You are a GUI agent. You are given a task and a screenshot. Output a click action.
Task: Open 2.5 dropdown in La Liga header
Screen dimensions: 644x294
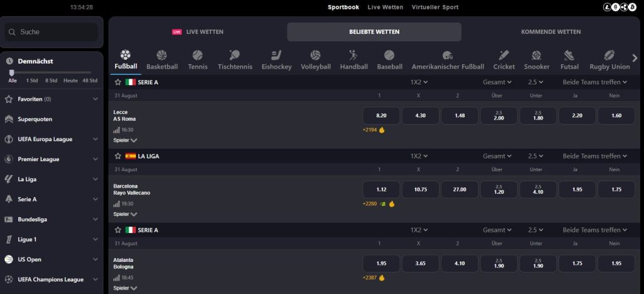click(536, 156)
